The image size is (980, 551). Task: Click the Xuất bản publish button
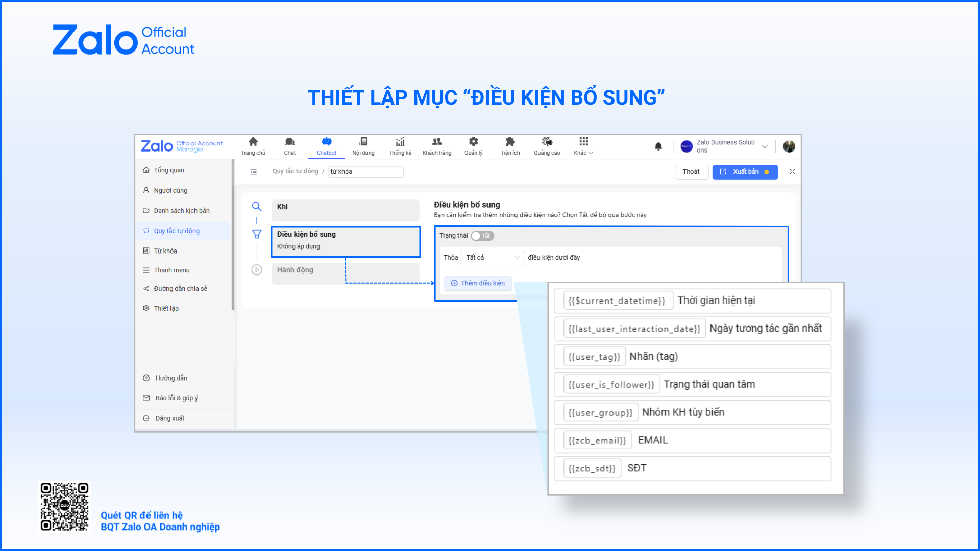(x=745, y=172)
